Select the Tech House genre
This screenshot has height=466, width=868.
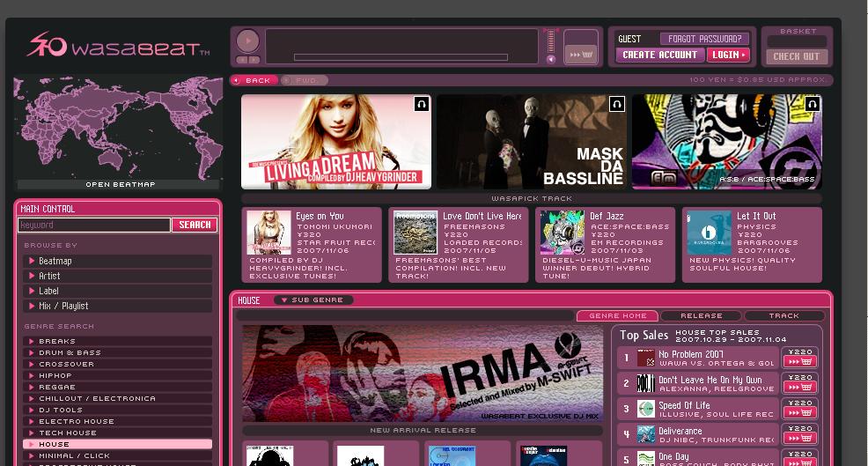(117, 433)
